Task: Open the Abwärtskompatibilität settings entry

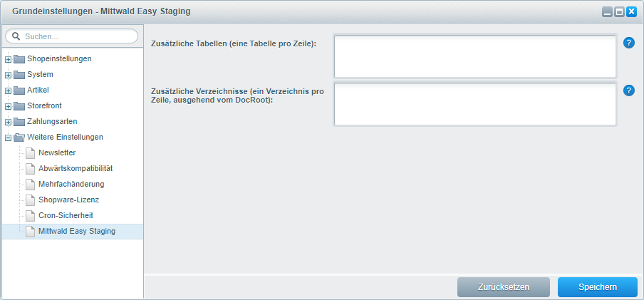Action: click(76, 168)
